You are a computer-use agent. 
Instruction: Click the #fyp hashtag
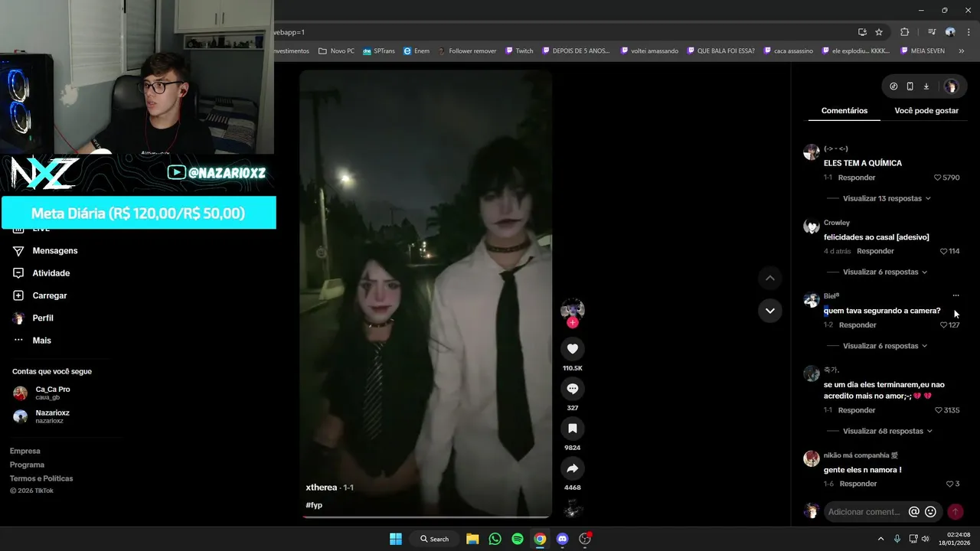click(x=314, y=505)
